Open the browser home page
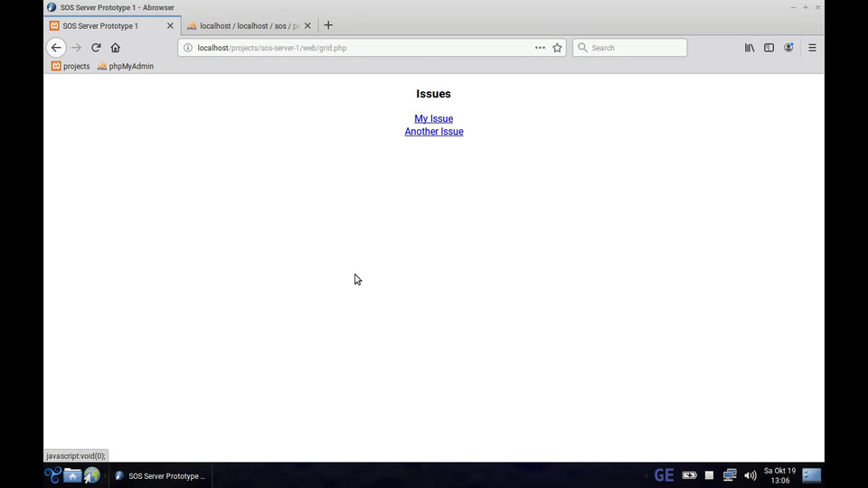Image resolution: width=868 pixels, height=488 pixels. point(115,48)
